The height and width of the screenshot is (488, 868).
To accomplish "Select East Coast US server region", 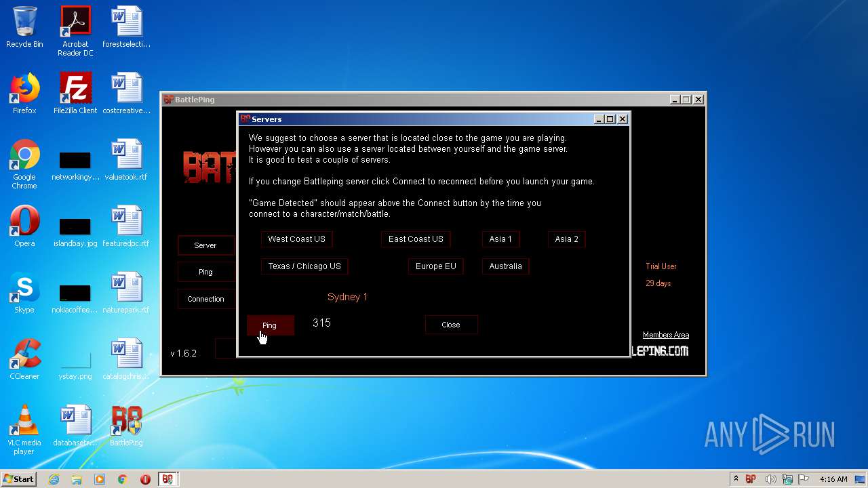I will pyautogui.click(x=416, y=239).
